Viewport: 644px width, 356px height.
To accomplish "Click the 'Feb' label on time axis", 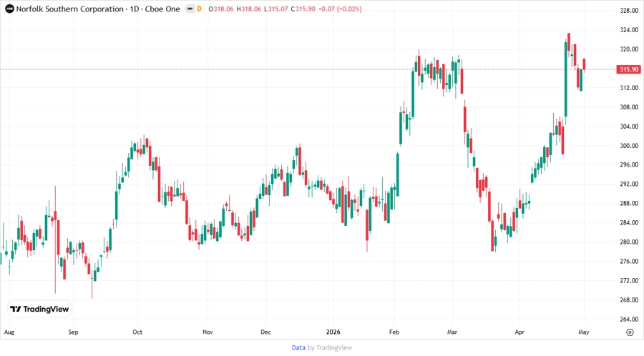I will click(394, 332).
